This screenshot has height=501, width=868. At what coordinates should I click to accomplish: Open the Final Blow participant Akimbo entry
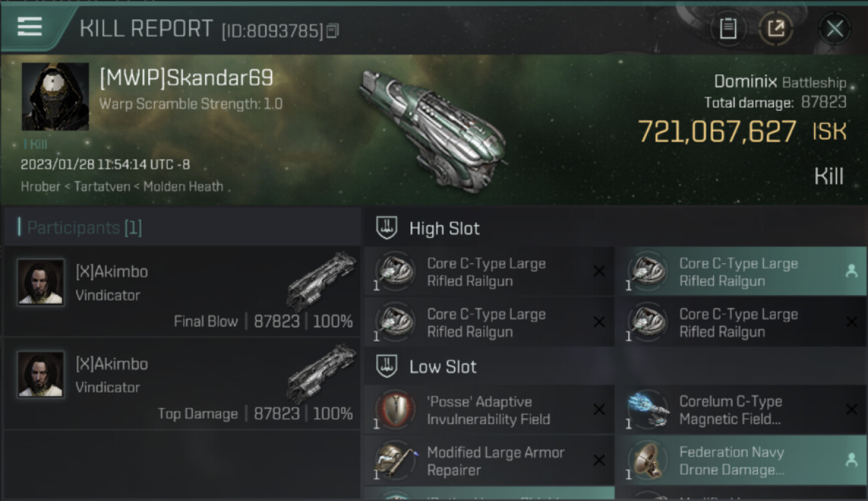pos(182,291)
